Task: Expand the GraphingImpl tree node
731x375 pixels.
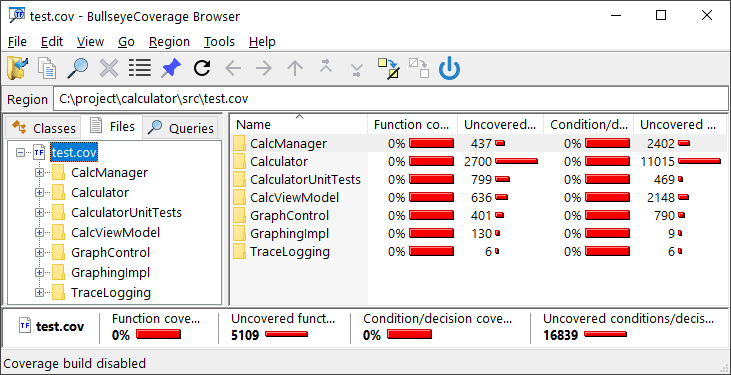Action: tap(39, 272)
